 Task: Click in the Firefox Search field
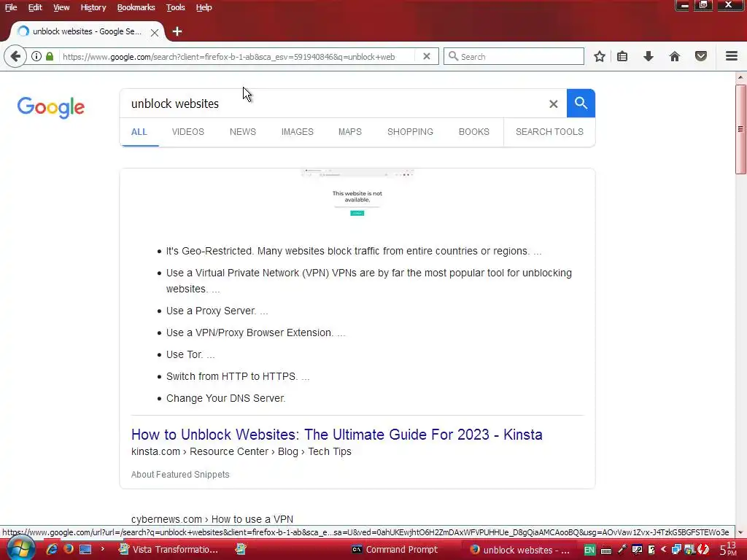tap(514, 56)
